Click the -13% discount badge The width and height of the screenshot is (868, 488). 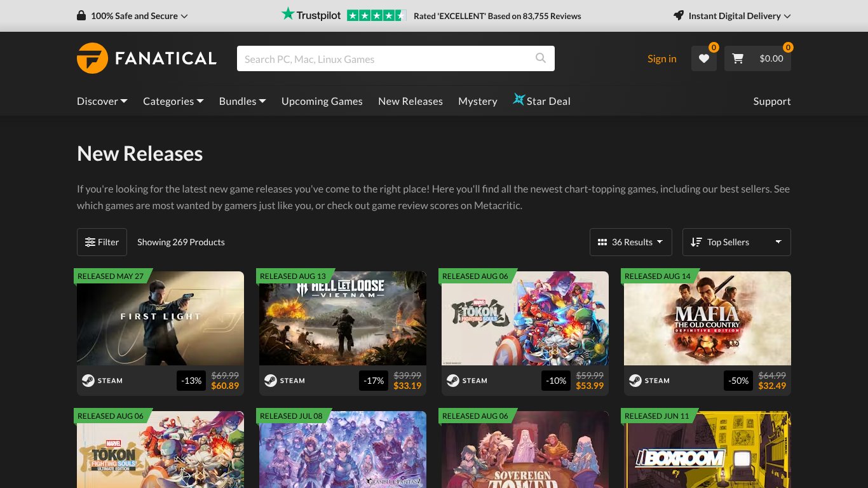tap(191, 381)
